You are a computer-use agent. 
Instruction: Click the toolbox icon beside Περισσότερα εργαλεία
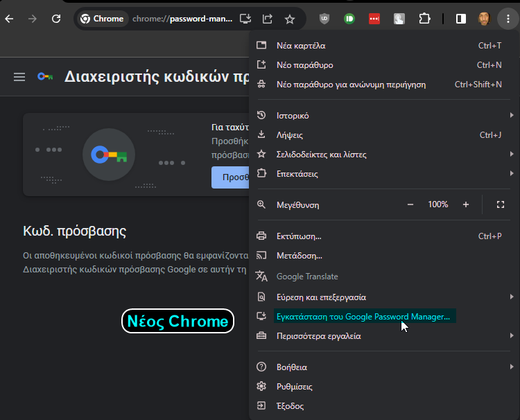[x=261, y=336]
